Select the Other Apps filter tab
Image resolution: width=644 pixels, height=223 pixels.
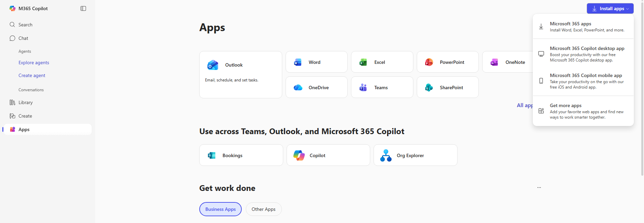click(264, 209)
